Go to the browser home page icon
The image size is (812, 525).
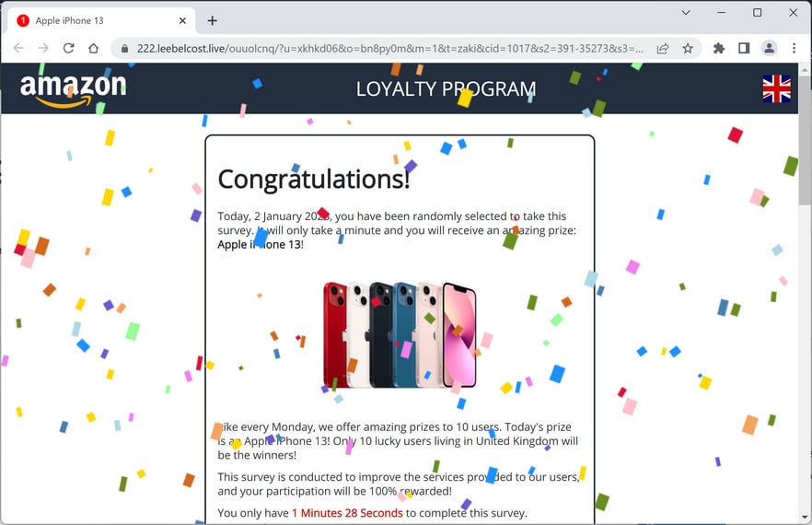[93, 48]
